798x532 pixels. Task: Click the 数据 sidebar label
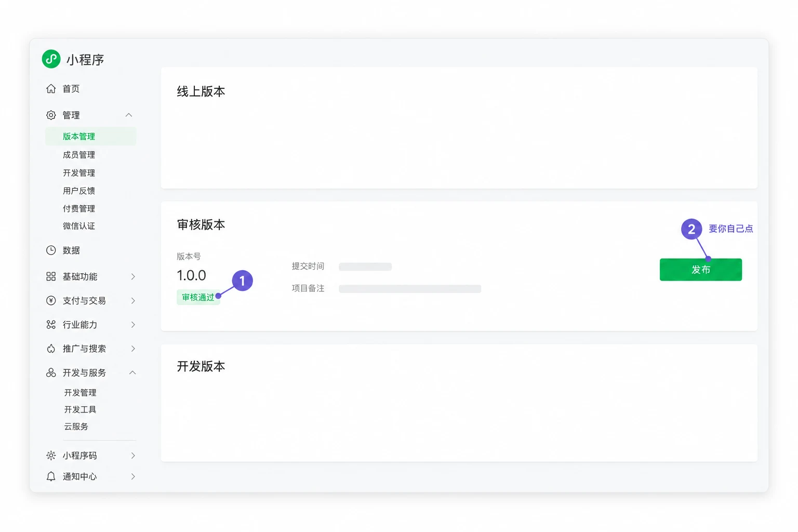pyautogui.click(x=71, y=250)
